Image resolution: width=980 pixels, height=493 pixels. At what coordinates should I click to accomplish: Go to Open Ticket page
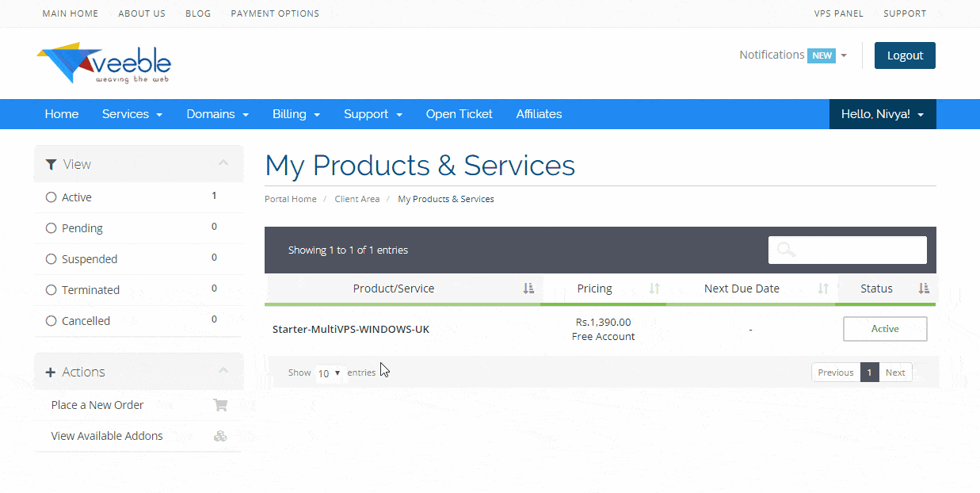pyautogui.click(x=459, y=114)
